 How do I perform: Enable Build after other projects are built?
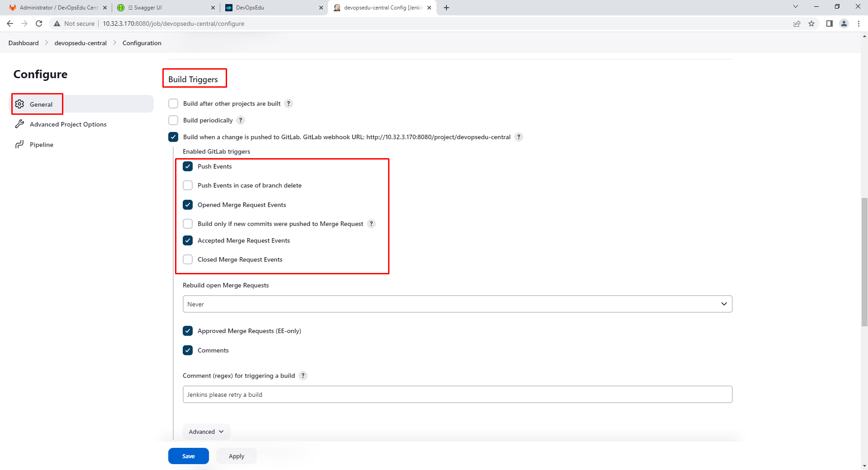tap(173, 103)
